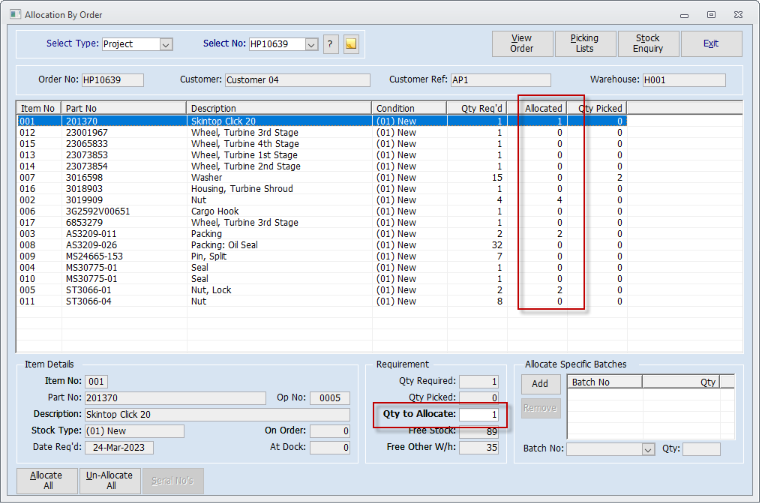760x503 pixels.
Task: Click the Customer field Customer 04
Action: tap(298, 80)
